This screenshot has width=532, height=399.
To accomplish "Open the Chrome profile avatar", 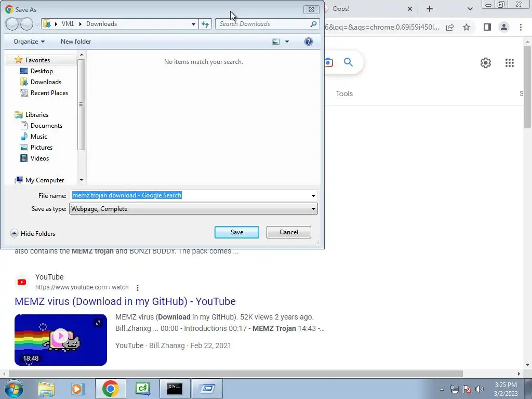I will [x=504, y=27].
